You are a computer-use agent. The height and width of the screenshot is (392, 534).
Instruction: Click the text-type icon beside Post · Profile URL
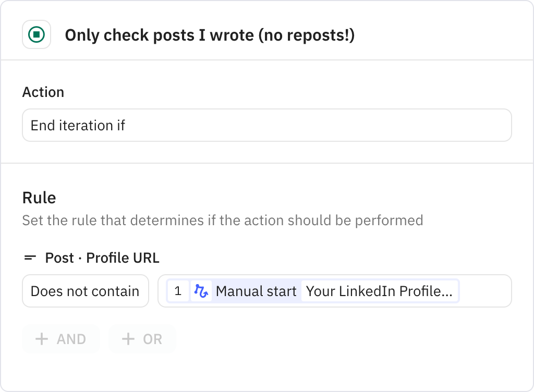coord(30,258)
